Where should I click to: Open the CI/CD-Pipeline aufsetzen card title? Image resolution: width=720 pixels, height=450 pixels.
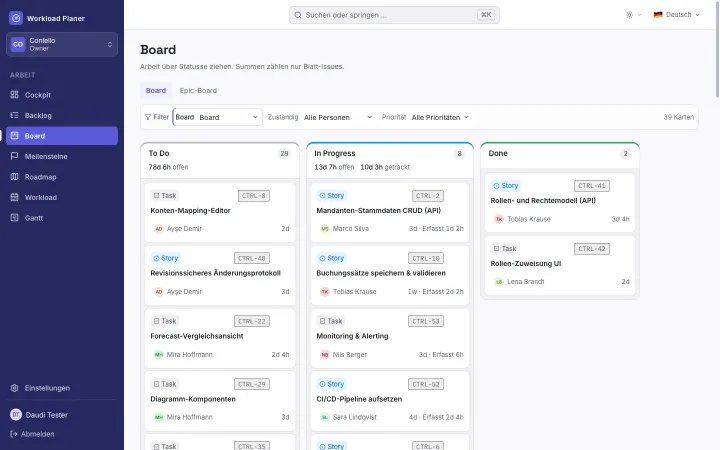click(359, 399)
